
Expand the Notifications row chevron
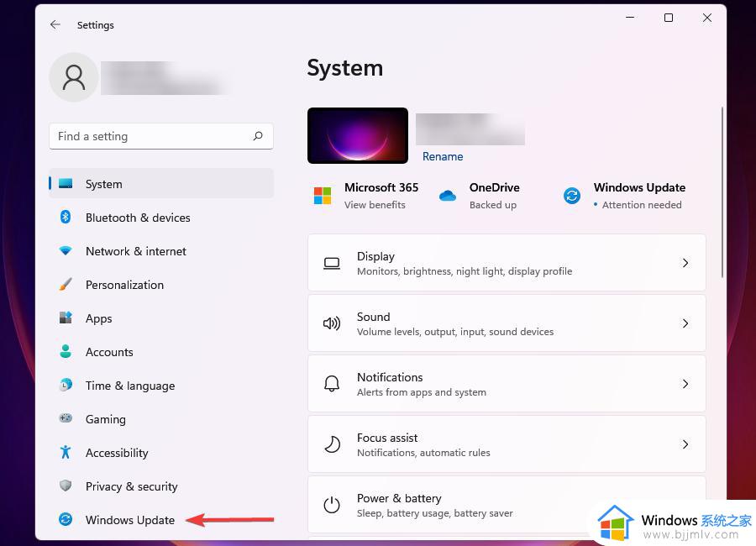[685, 384]
